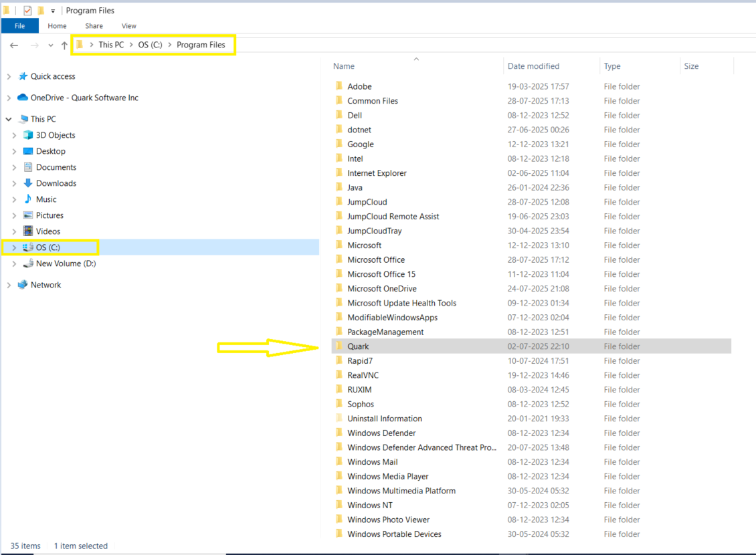Click the Back navigation arrow
Viewport: 756px width, 555px height.
(14, 45)
